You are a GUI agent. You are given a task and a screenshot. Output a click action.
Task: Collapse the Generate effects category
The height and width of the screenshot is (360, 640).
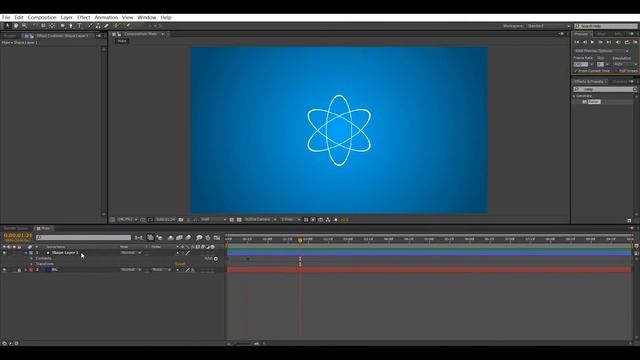point(574,96)
